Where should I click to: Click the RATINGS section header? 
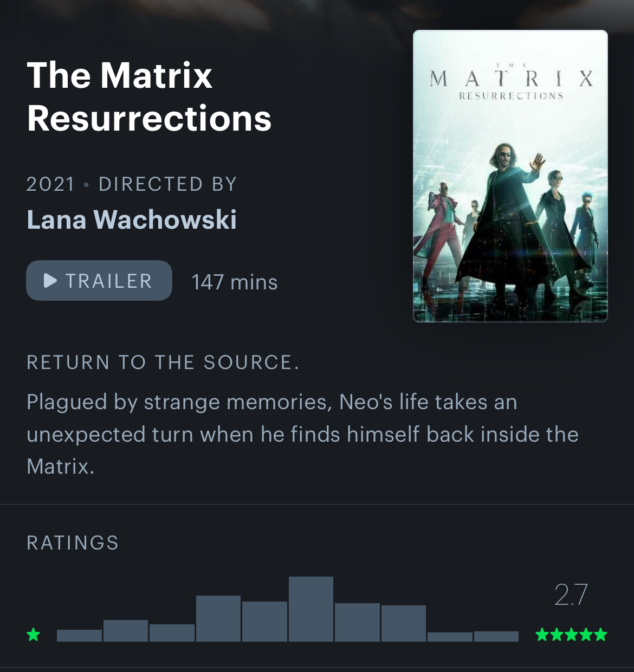[x=73, y=542]
